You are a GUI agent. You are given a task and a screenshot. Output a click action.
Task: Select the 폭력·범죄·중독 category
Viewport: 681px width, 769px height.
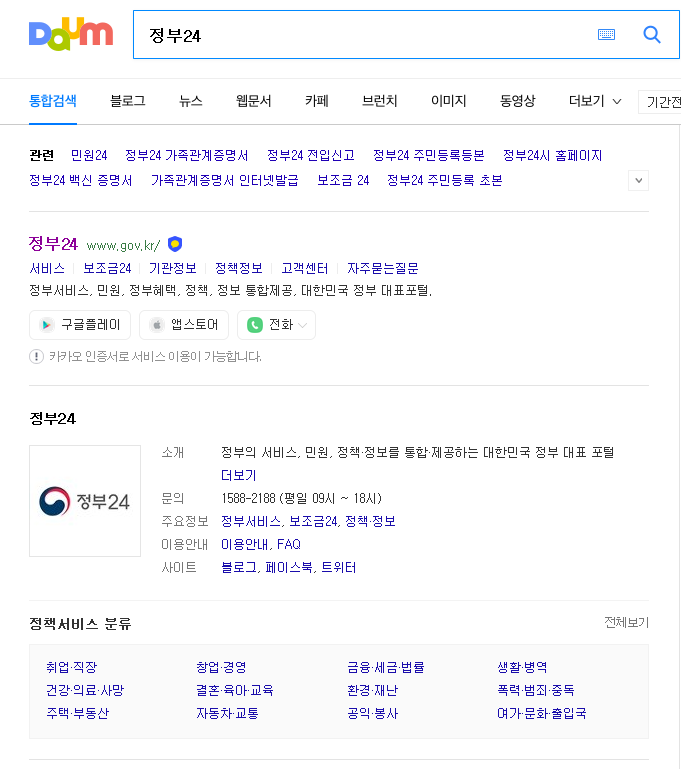[x=536, y=690]
